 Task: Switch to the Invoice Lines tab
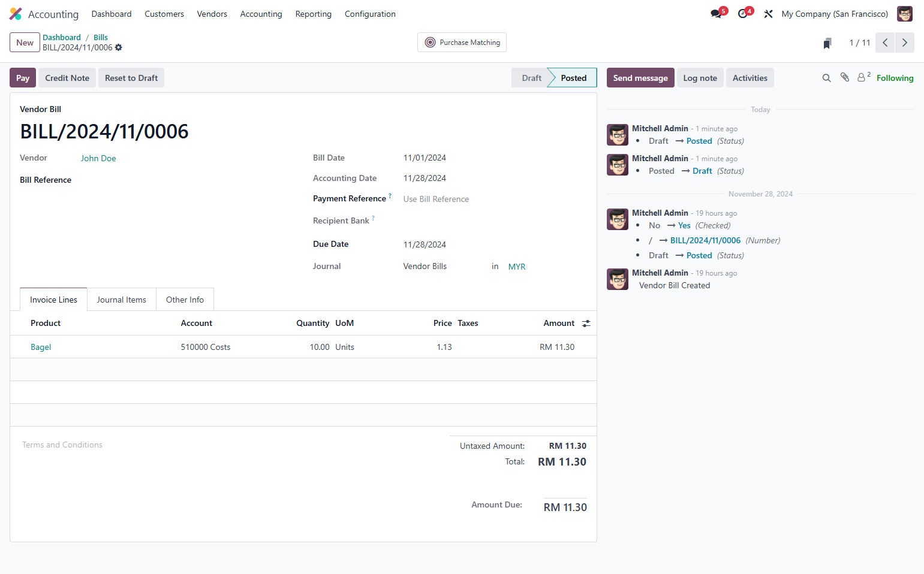(x=53, y=300)
